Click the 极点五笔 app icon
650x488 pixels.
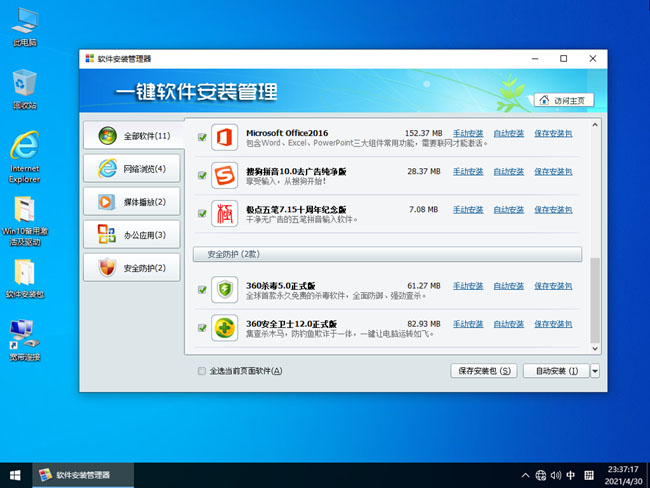[x=224, y=214]
